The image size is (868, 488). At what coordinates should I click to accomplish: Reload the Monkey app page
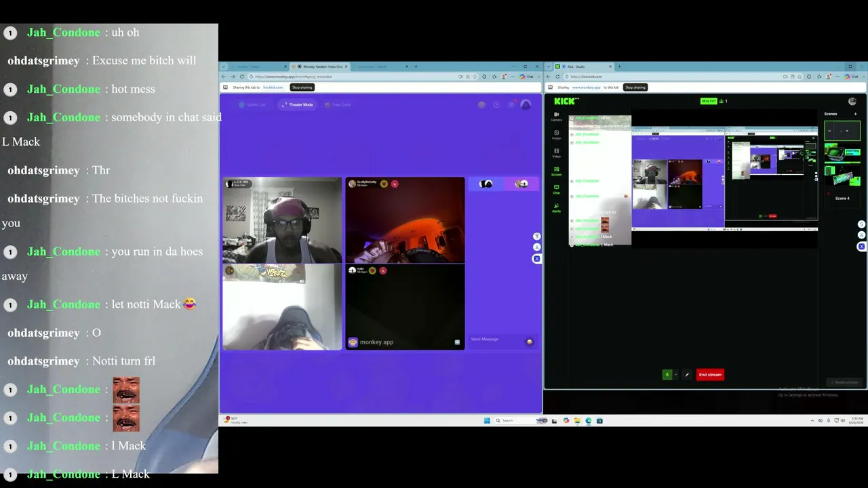(x=241, y=77)
